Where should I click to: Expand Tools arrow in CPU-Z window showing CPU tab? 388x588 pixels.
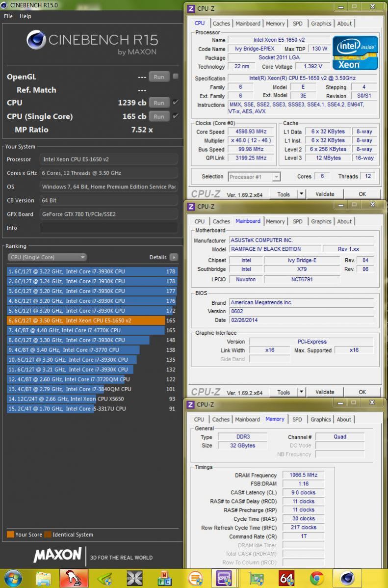click(301, 194)
